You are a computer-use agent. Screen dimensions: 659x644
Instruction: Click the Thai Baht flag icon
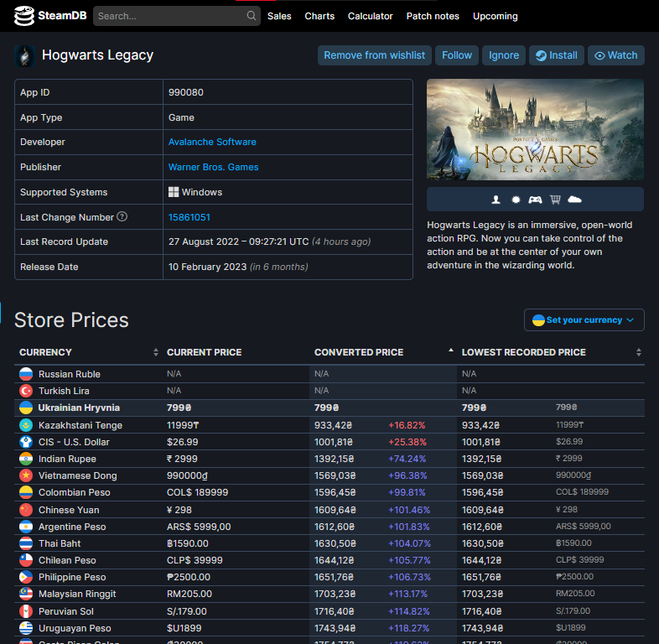(x=26, y=543)
